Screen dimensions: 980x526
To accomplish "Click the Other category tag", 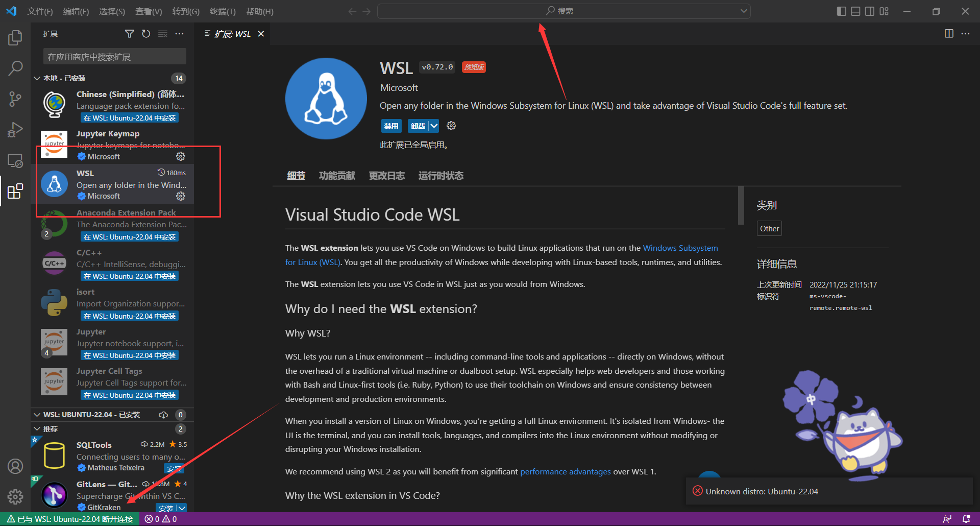I will (x=769, y=229).
